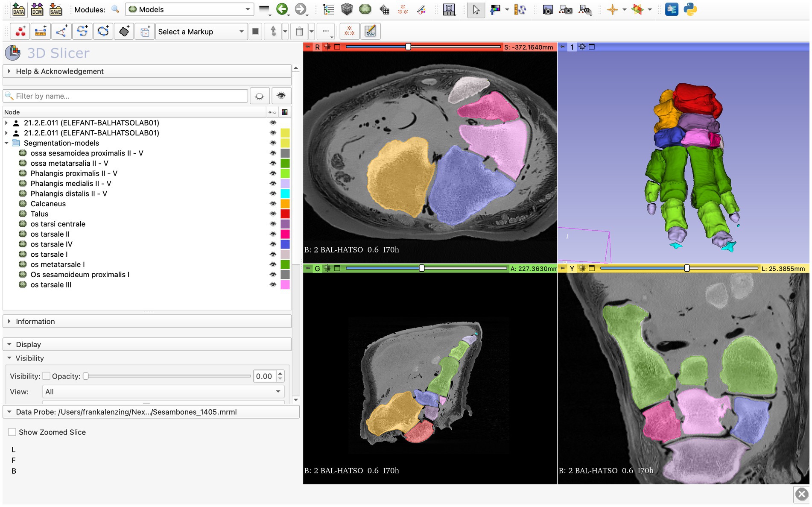This screenshot has width=812, height=507.
Task: Select the os tarsale IV model
Action: tap(147, 244)
